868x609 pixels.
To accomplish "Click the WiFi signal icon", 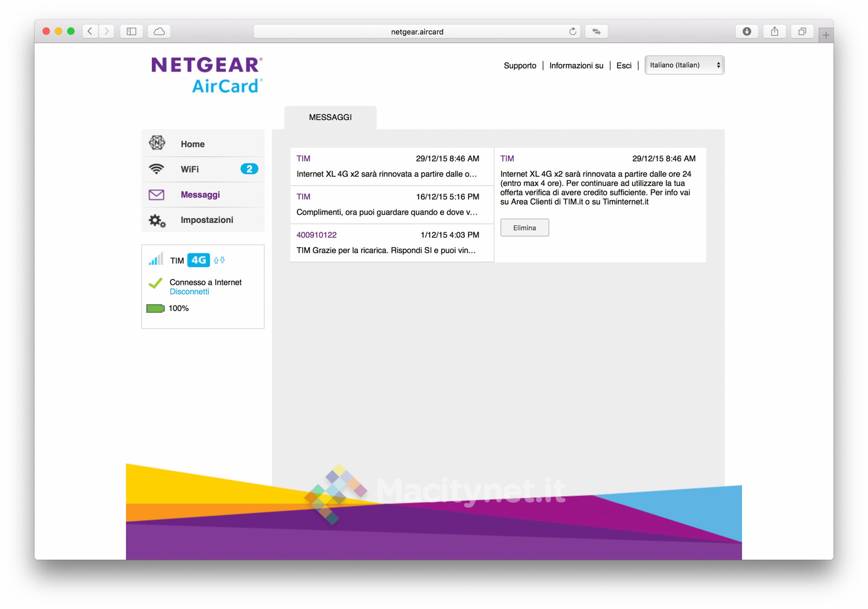I will [157, 169].
